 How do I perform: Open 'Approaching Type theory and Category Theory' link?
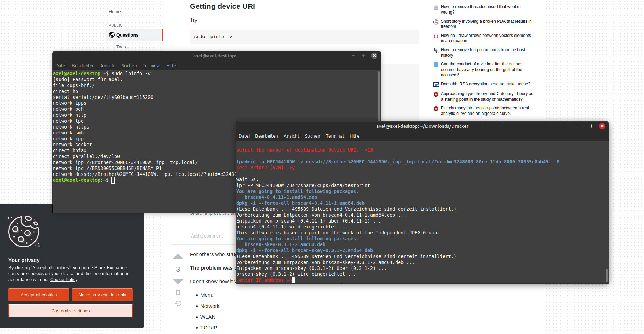click(x=487, y=96)
